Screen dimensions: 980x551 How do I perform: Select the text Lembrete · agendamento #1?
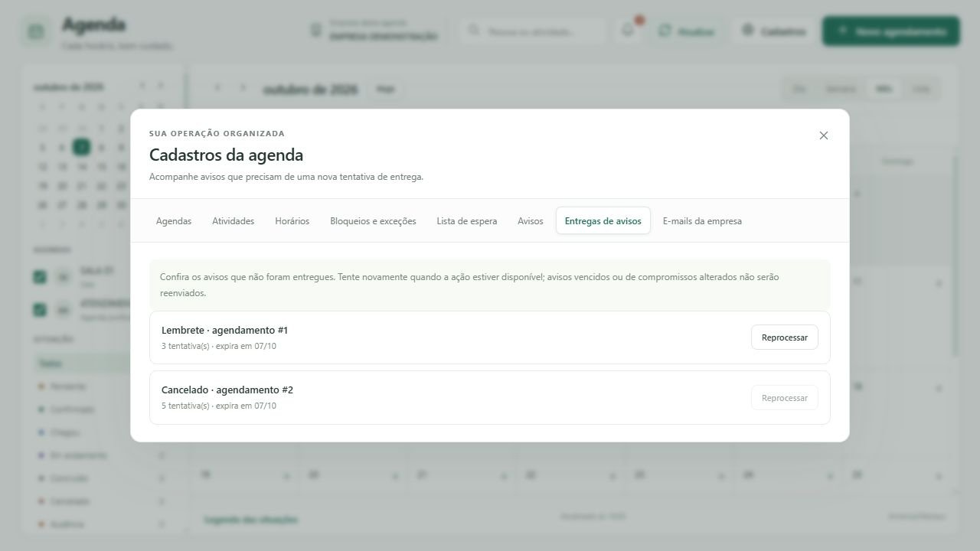[x=224, y=331]
